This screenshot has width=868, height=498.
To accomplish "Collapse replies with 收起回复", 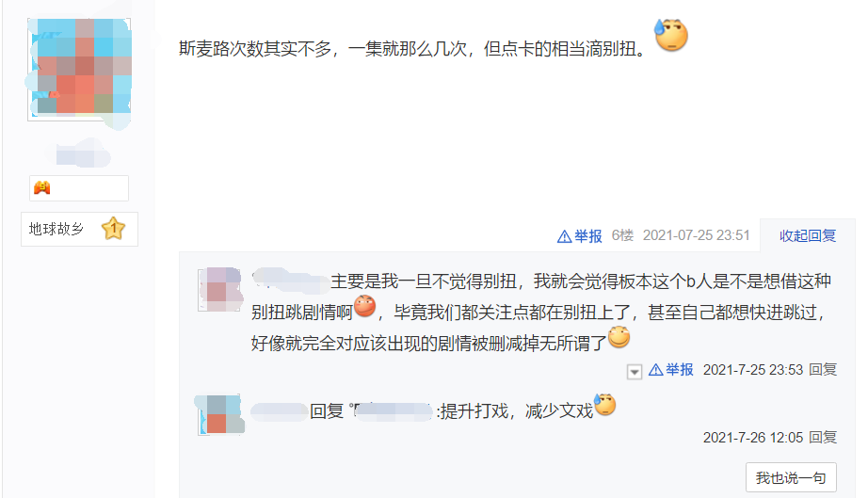I will [x=808, y=235].
